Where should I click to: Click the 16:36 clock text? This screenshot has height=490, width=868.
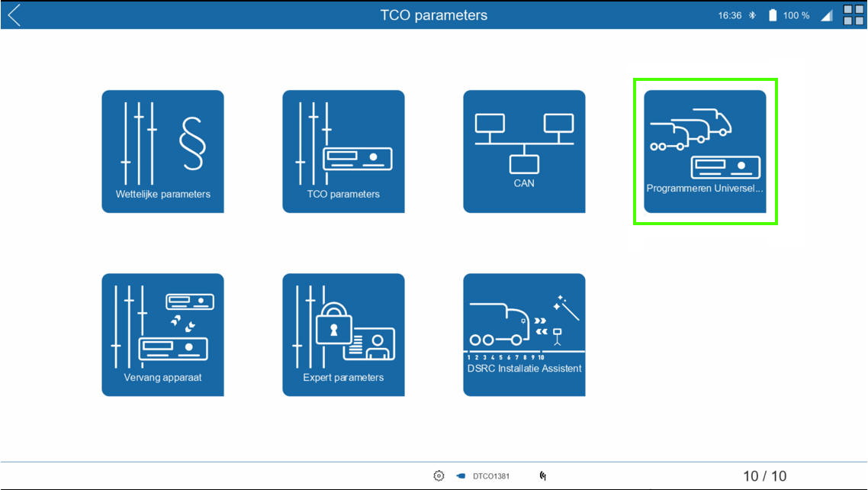click(x=730, y=15)
